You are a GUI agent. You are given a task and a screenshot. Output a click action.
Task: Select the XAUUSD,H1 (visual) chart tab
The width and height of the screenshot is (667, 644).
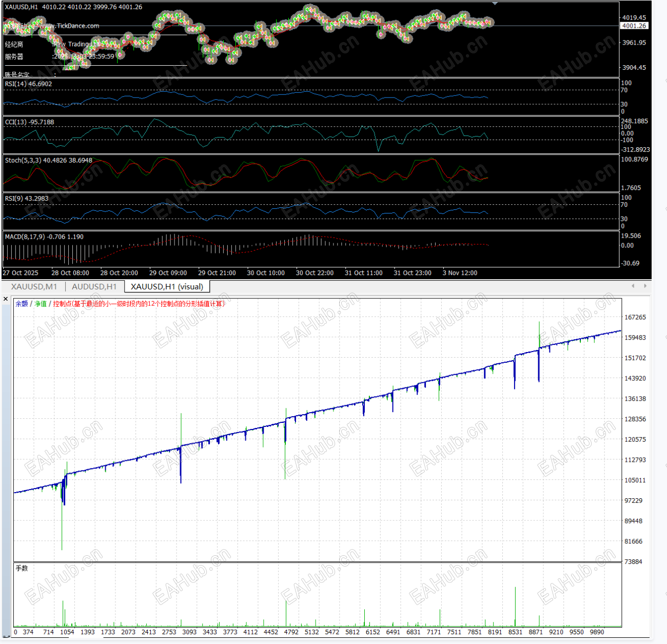click(x=167, y=286)
